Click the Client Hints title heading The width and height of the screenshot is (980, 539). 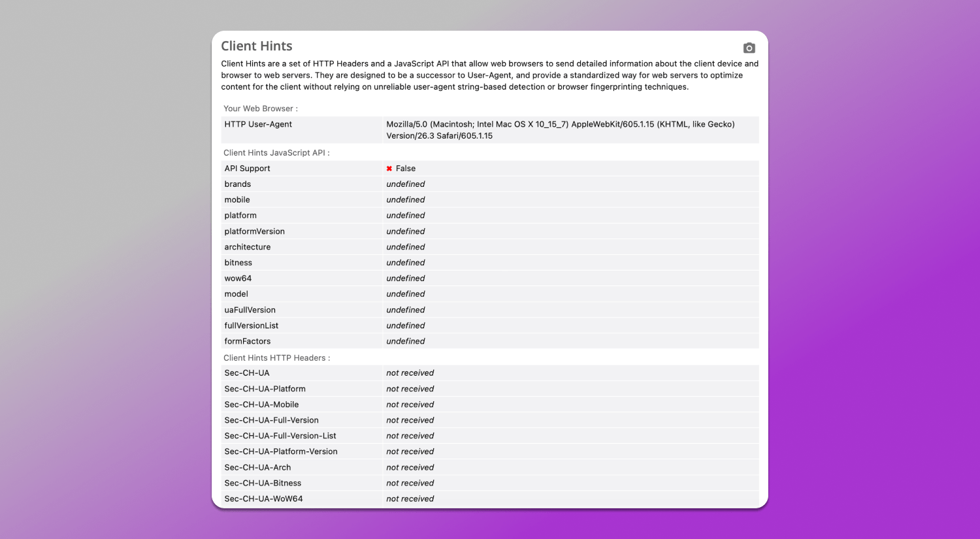pos(257,46)
